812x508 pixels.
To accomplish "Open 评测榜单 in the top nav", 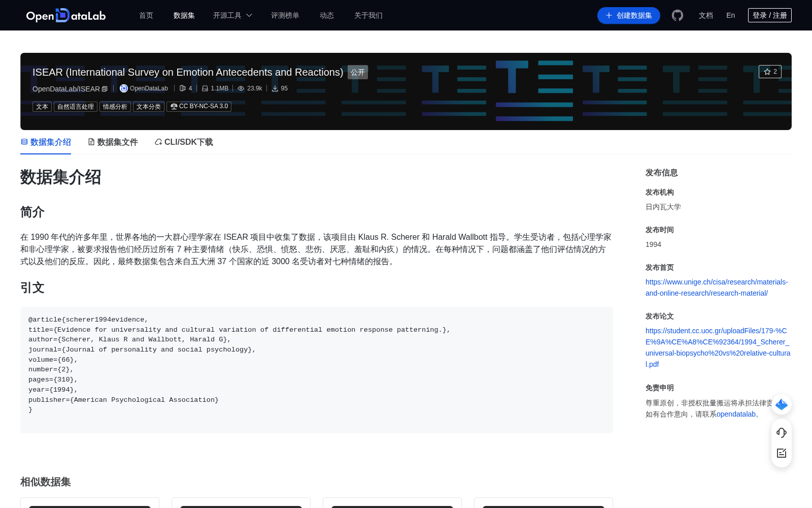I will (x=285, y=15).
